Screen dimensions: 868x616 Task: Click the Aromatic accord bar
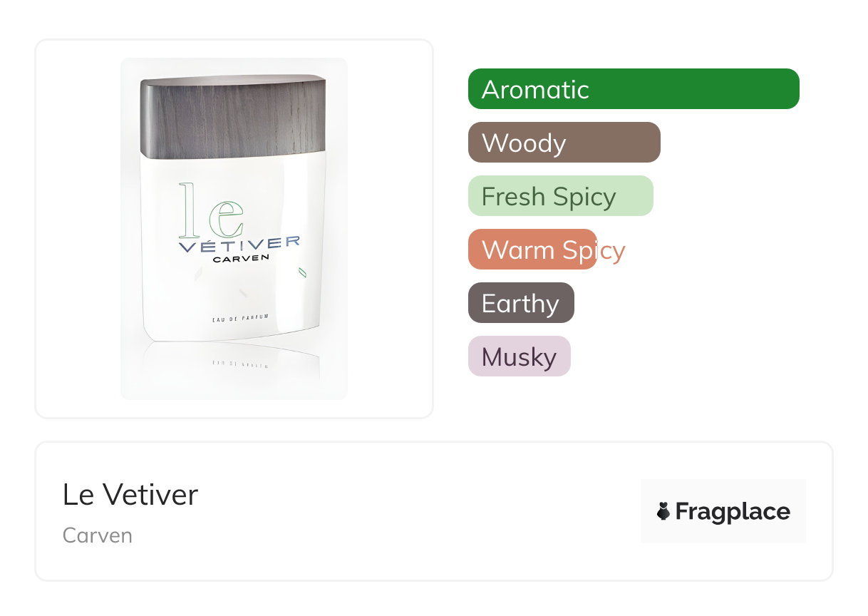pyautogui.click(x=634, y=89)
